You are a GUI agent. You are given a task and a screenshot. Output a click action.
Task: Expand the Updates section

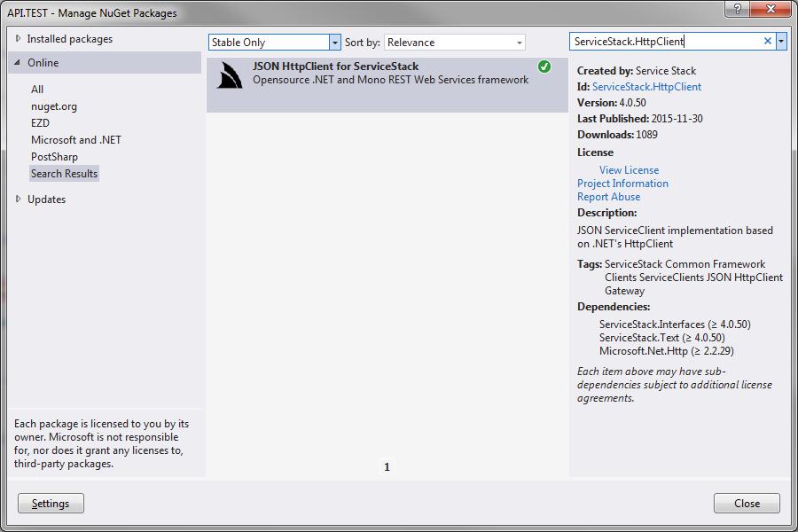(19, 199)
